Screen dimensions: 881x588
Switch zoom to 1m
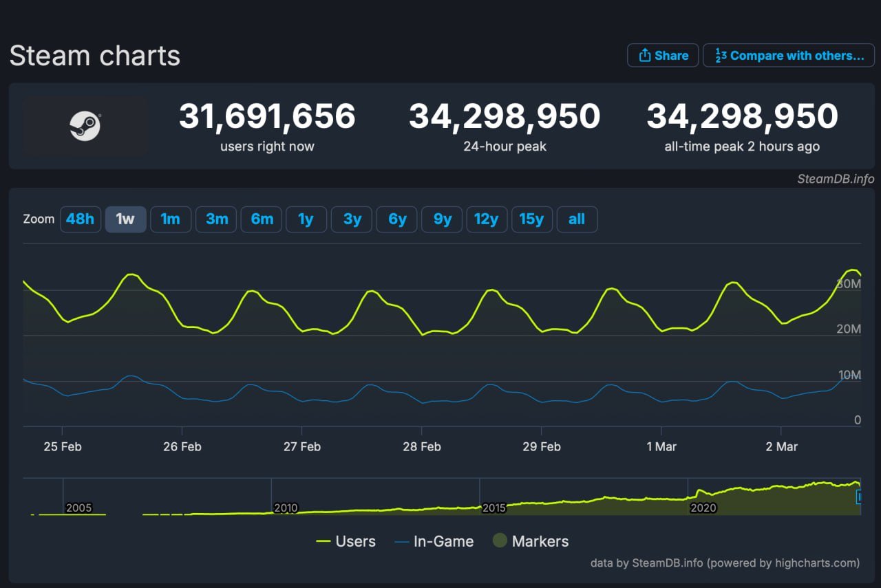pos(171,219)
